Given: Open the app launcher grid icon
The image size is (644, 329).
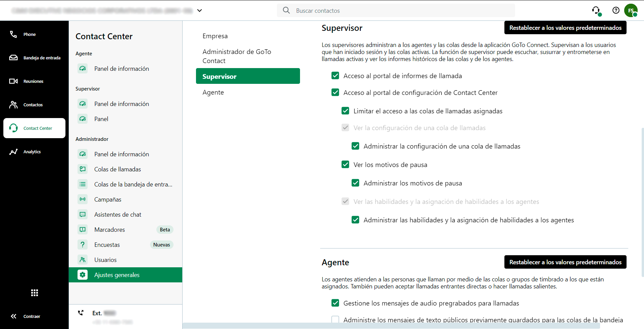Looking at the screenshot, I should click(x=34, y=293).
